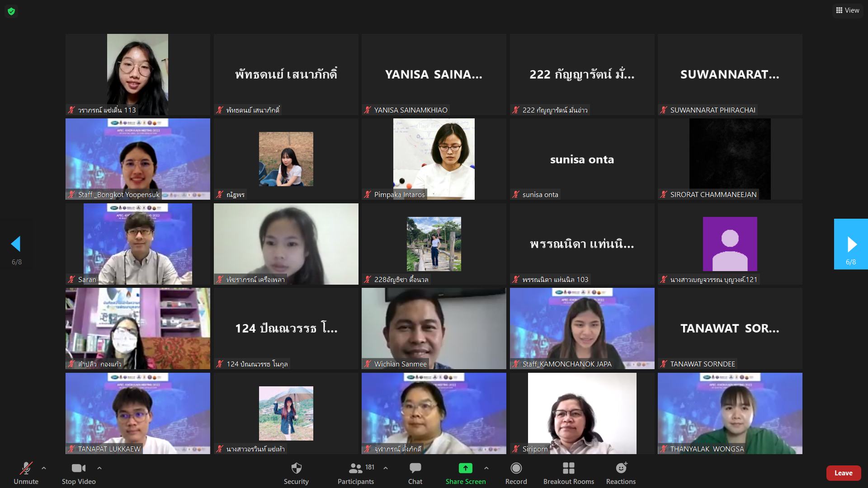Go to previous gallery page arrow

(x=16, y=244)
